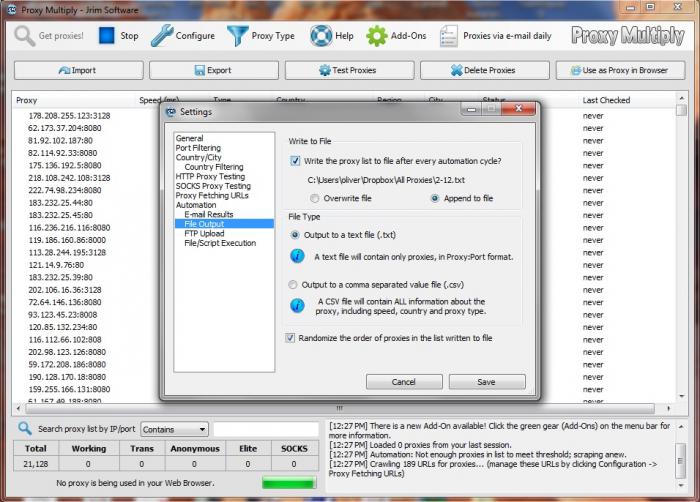Click the info icon beside CSV description
700x502 pixels.
(x=297, y=305)
